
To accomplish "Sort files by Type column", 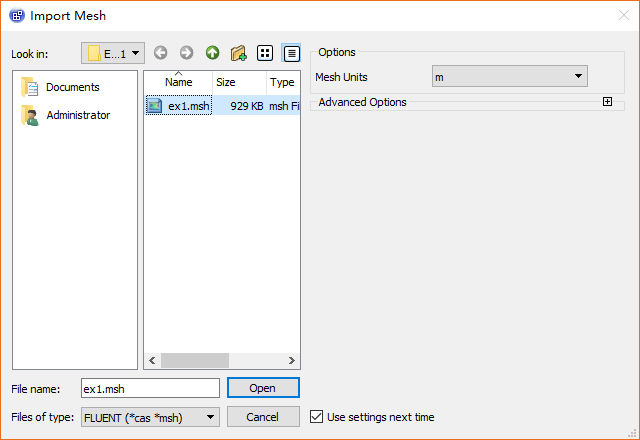I will (x=283, y=82).
